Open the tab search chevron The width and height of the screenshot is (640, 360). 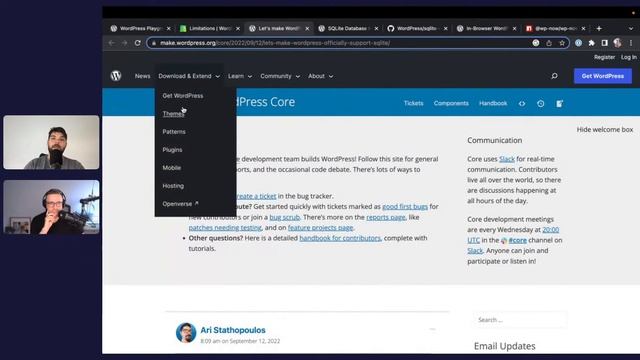click(x=631, y=29)
